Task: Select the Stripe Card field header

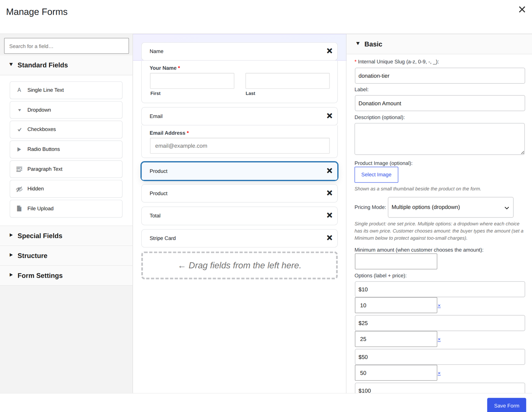Action: [239, 238]
